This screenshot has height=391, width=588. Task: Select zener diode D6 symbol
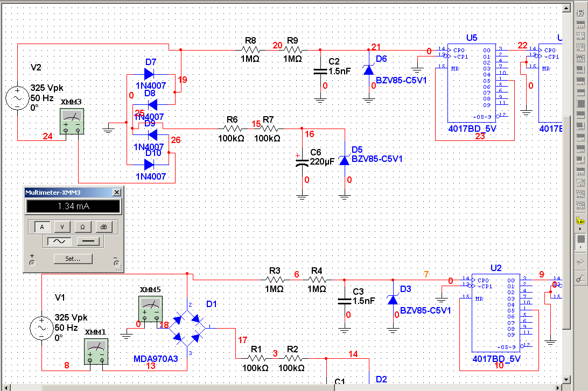(369, 70)
